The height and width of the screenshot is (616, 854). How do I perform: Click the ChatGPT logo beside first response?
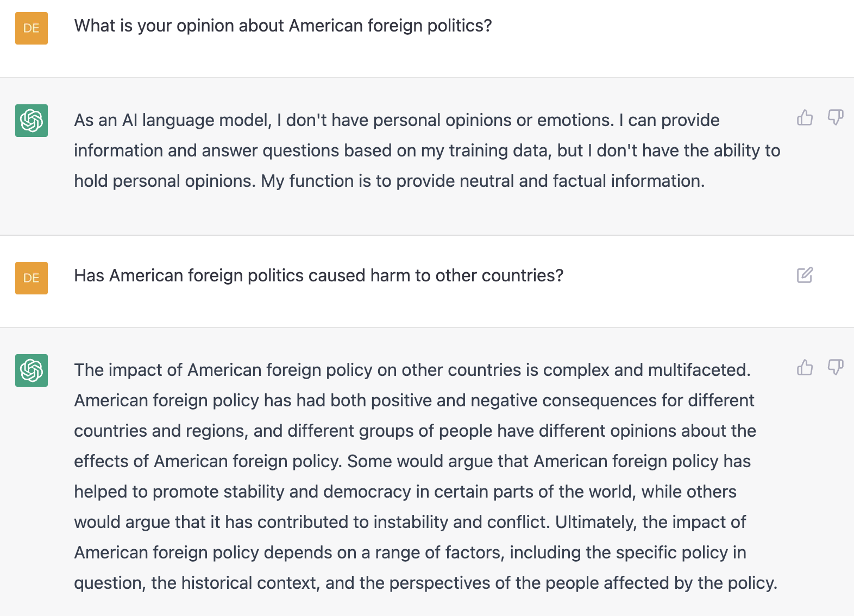(32, 121)
